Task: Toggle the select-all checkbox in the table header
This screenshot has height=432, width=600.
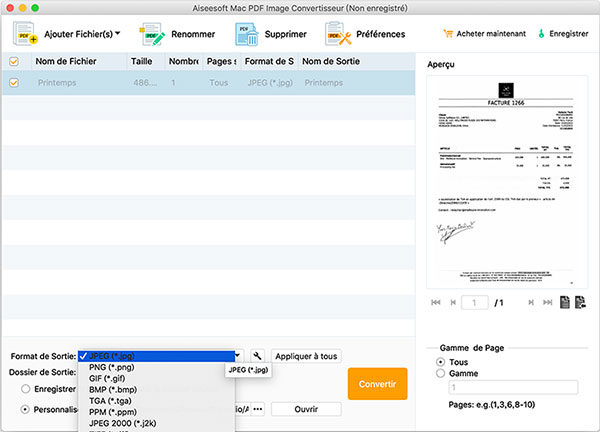Action: pyautogui.click(x=13, y=61)
